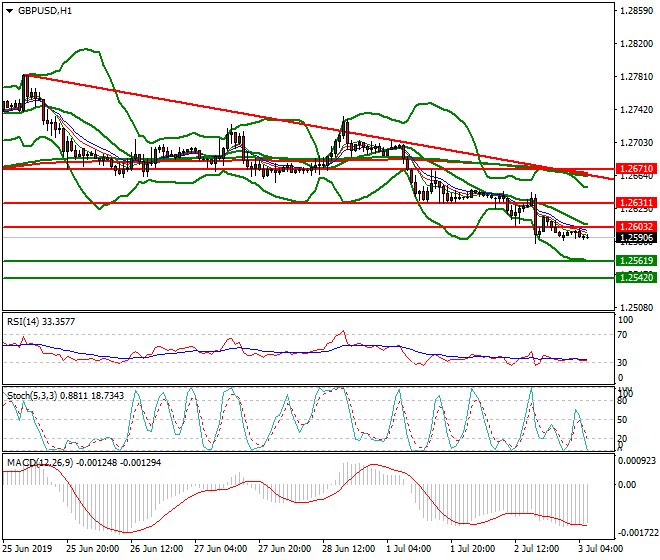Select the Stoch(5,3,3) indicator label
Viewport: 660px width, 560px height.
pos(65,396)
